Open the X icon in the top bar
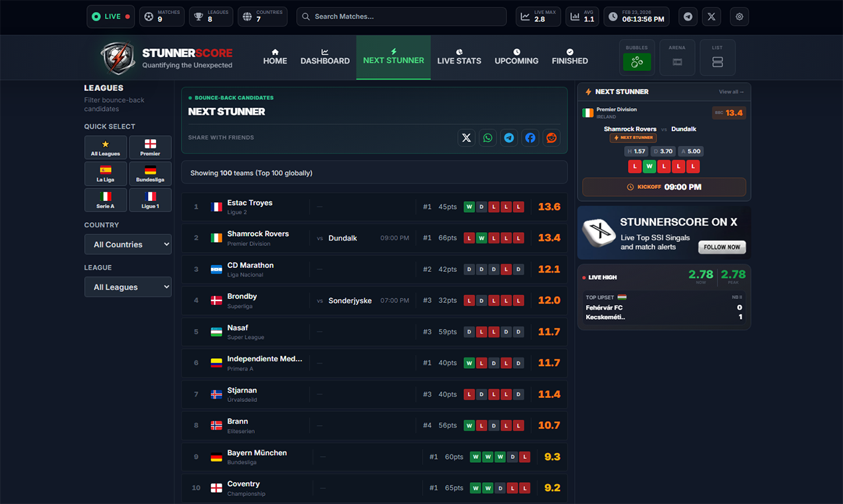 712,17
